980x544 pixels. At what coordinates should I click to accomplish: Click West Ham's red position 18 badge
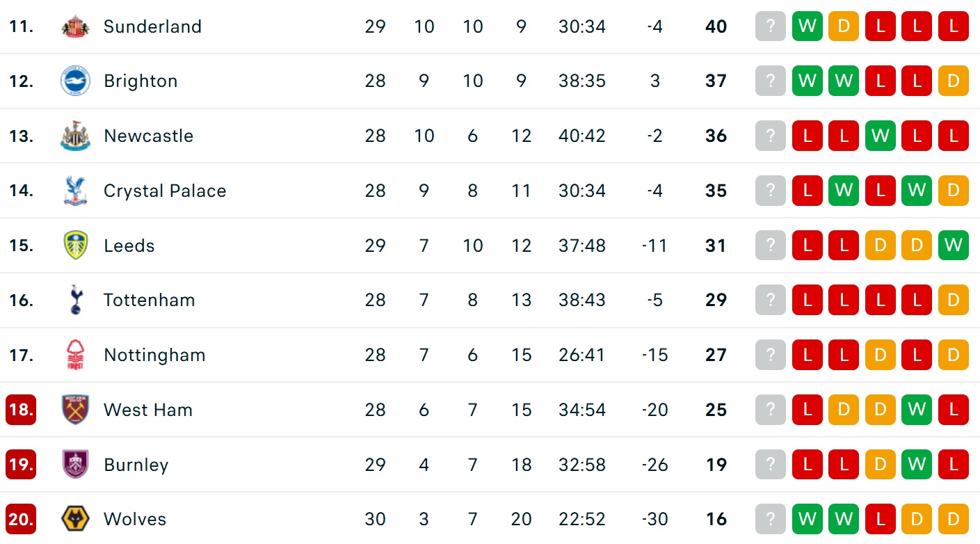tap(21, 410)
